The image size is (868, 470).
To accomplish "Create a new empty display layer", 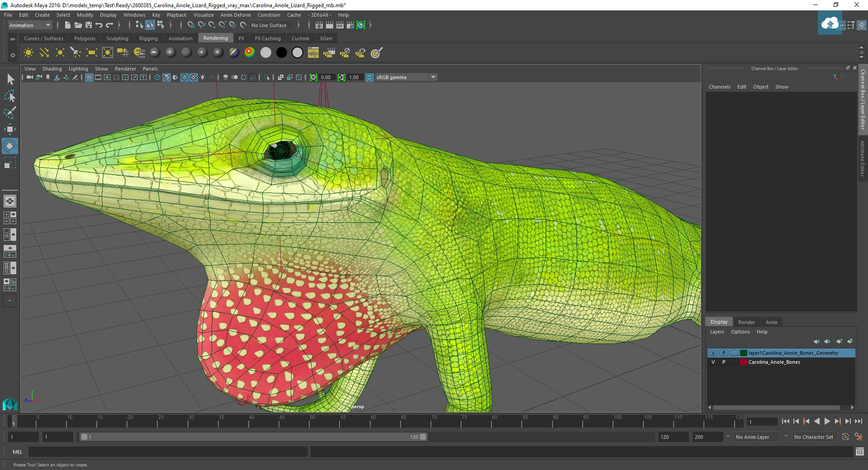I will tap(839, 341).
